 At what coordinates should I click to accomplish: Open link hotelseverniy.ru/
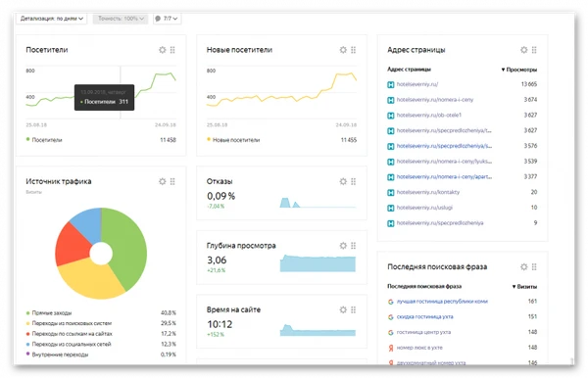pos(417,84)
